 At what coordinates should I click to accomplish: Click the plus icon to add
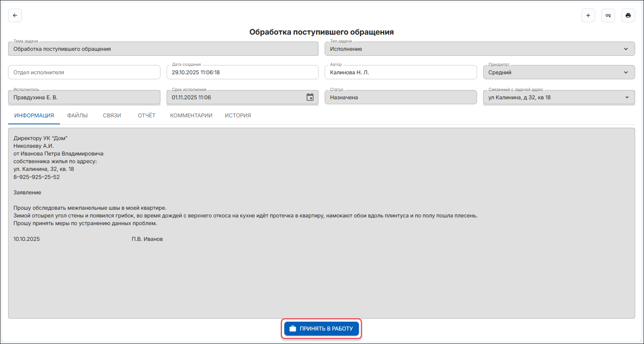(588, 16)
